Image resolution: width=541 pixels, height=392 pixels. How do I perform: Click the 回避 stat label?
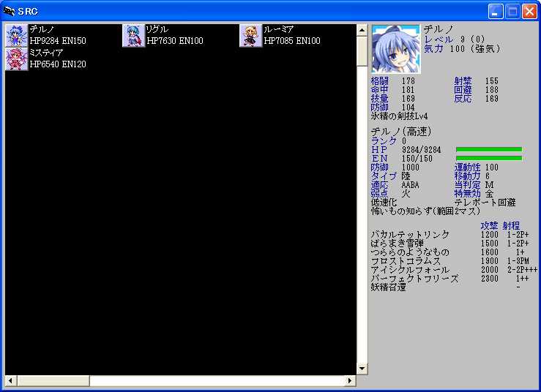point(463,90)
